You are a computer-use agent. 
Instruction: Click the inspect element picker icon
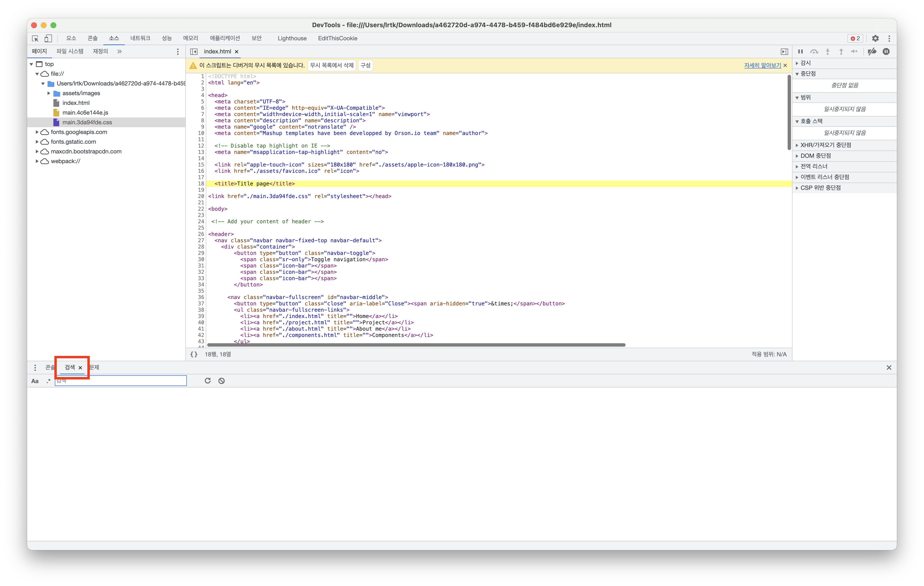pyautogui.click(x=35, y=38)
